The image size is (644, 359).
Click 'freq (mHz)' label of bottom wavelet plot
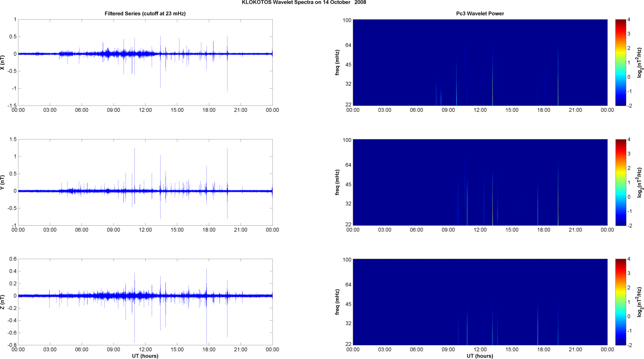pos(337,302)
